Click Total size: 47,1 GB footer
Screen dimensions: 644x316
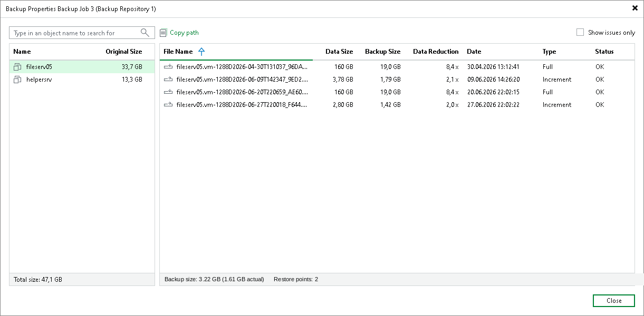pos(38,280)
